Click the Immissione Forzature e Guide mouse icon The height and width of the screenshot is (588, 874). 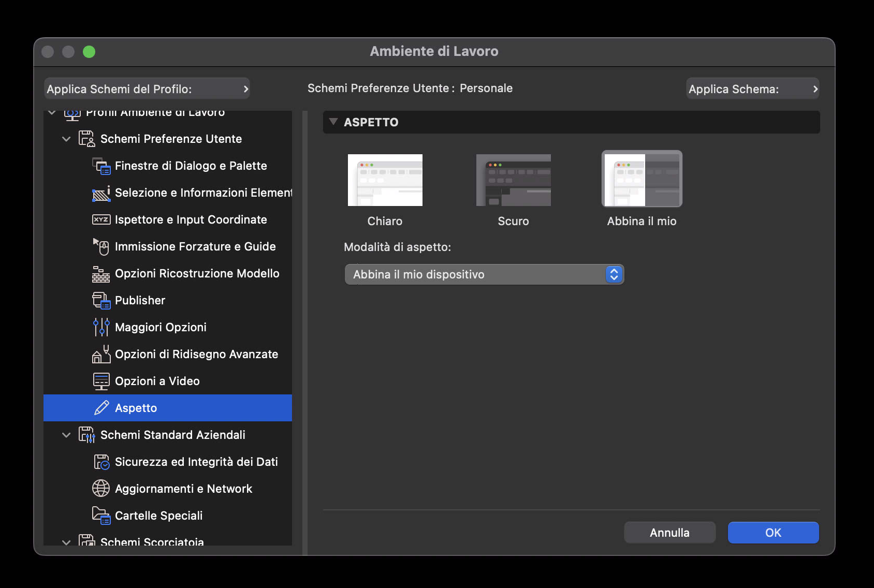coord(101,247)
